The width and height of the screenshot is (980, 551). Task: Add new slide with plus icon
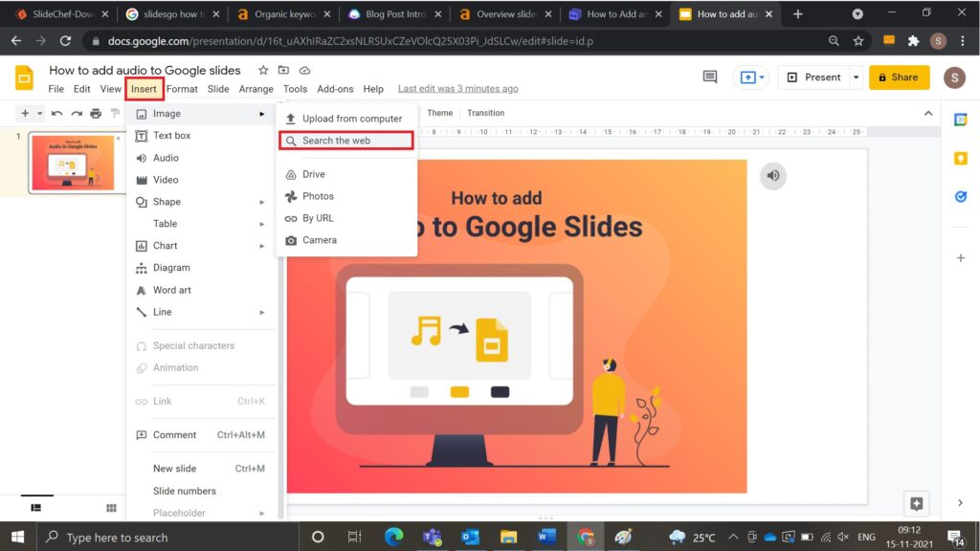click(x=25, y=113)
